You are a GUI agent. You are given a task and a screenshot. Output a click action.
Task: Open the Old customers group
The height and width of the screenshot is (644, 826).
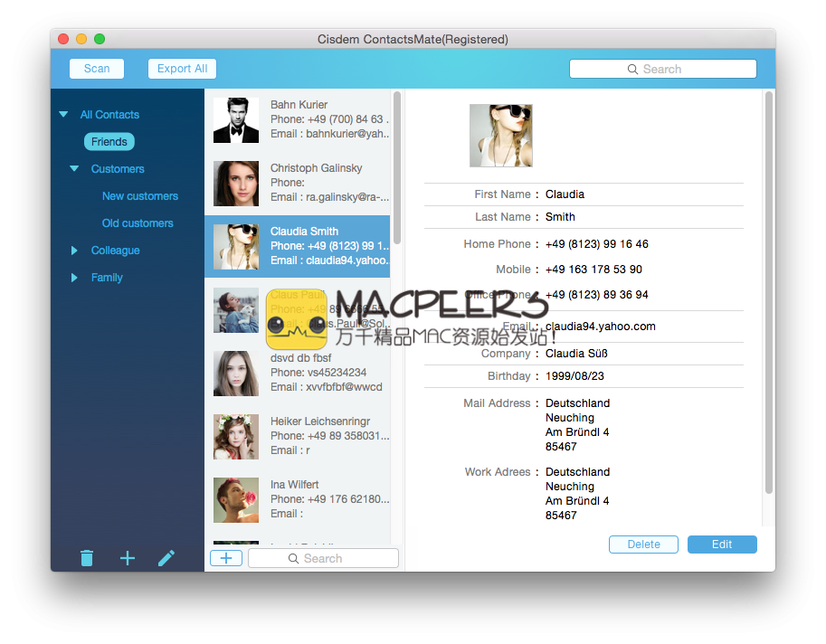coord(138,223)
